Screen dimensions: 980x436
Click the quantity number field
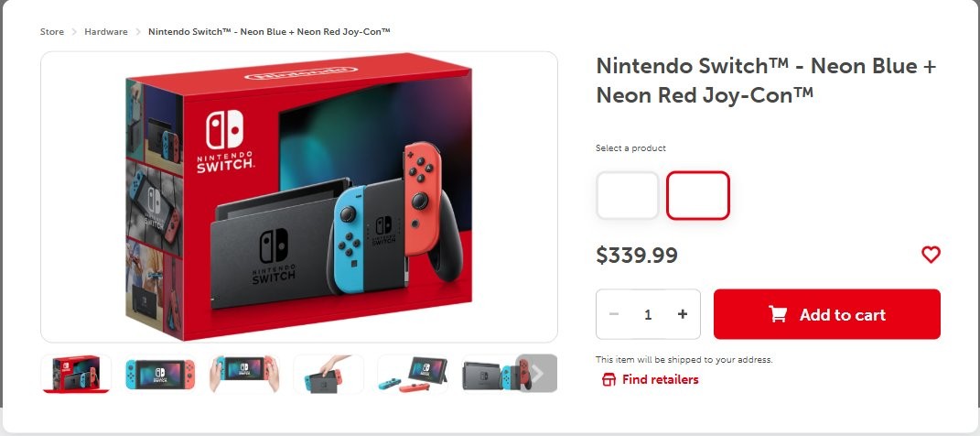click(x=648, y=314)
